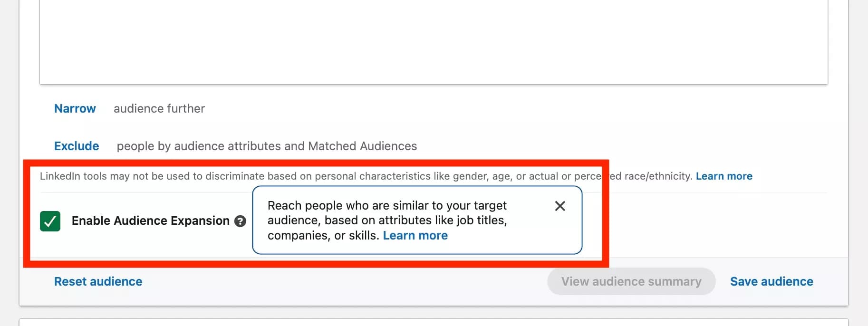Click the help question mark icon
The height and width of the screenshot is (326, 868).
click(x=241, y=221)
